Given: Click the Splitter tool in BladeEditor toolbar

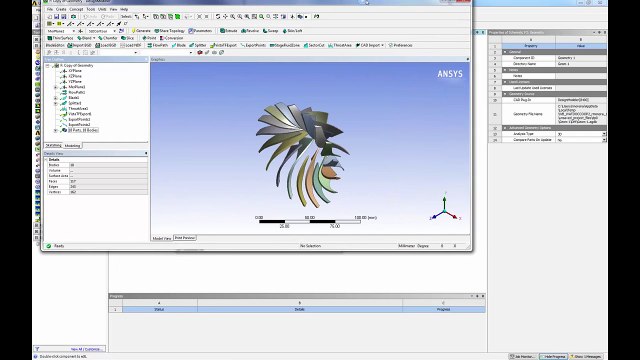Looking at the screenshot, I should point(198,45).
